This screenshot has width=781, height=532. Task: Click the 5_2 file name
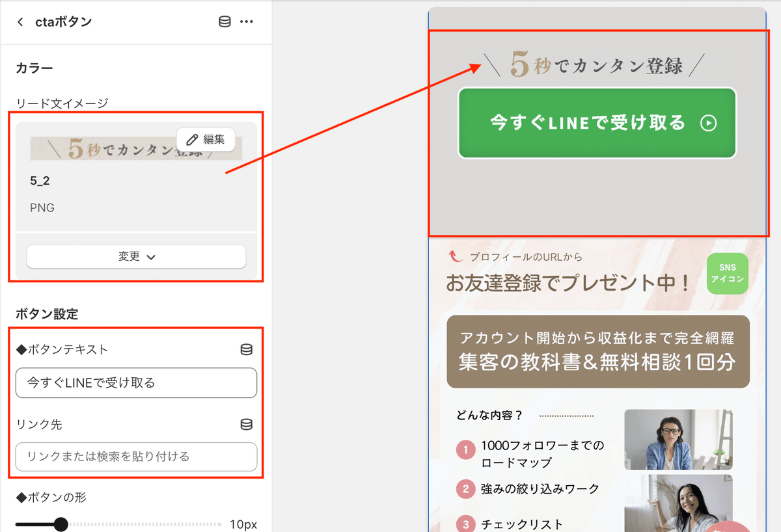tap(40, 181)
